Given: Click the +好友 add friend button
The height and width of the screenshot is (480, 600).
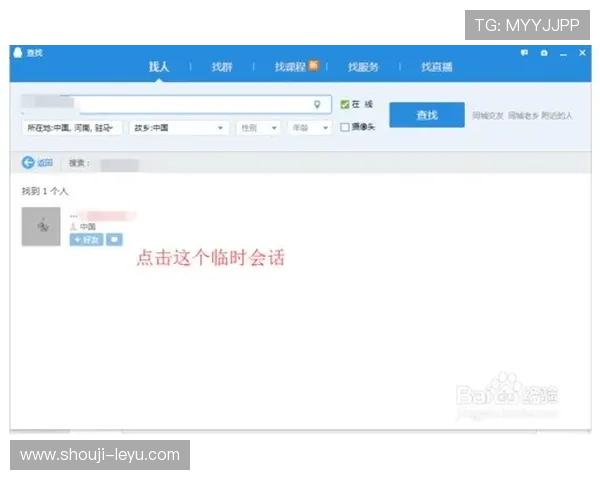Looking at the screenshot, I should click(86, 240).
